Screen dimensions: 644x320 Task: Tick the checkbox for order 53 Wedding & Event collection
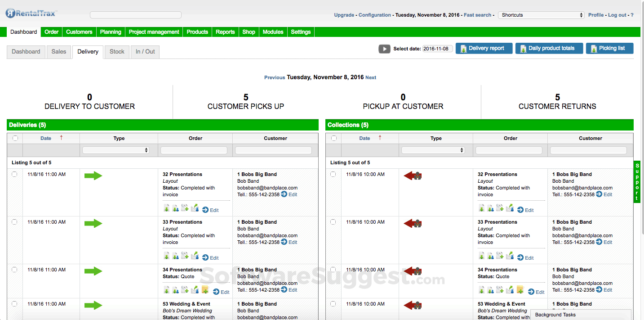(x=333, y=303)
